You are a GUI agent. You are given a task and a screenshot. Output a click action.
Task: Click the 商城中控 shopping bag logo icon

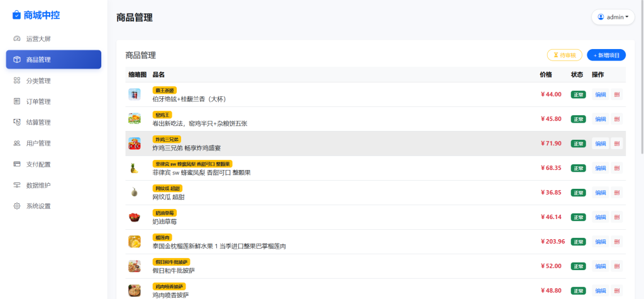pyautogui.click(x=16, y=15)
